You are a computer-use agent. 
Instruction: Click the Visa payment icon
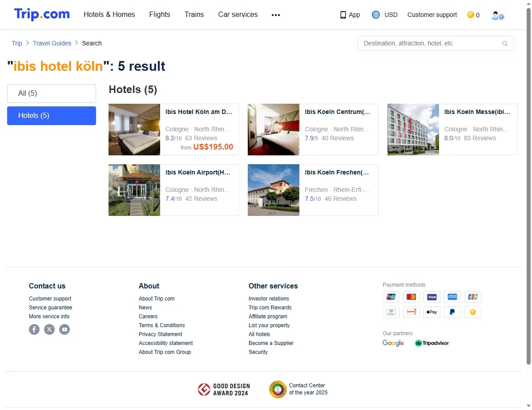431,297
